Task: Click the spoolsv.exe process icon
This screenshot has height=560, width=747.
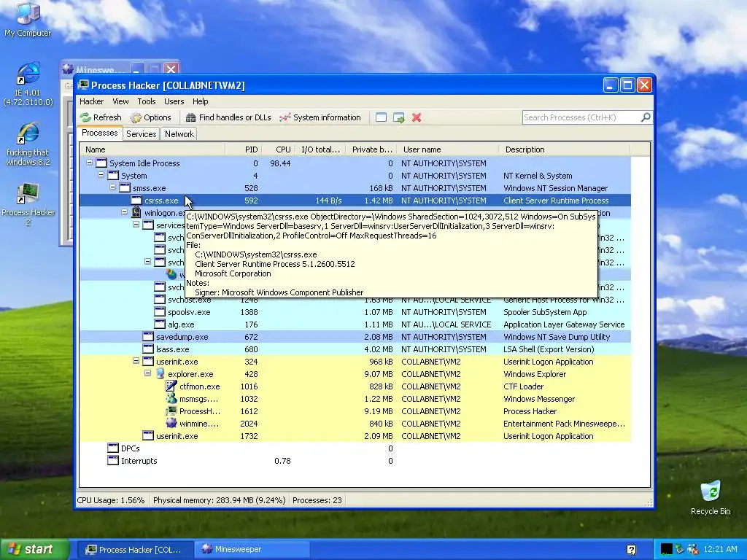Action: pos(160,312)
